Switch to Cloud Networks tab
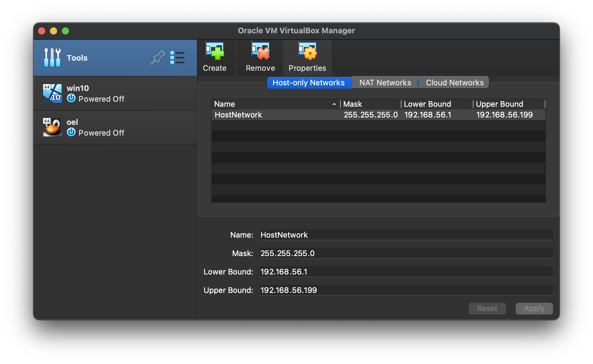The height and width of the screenshot is (364, 593). point(454,83)
